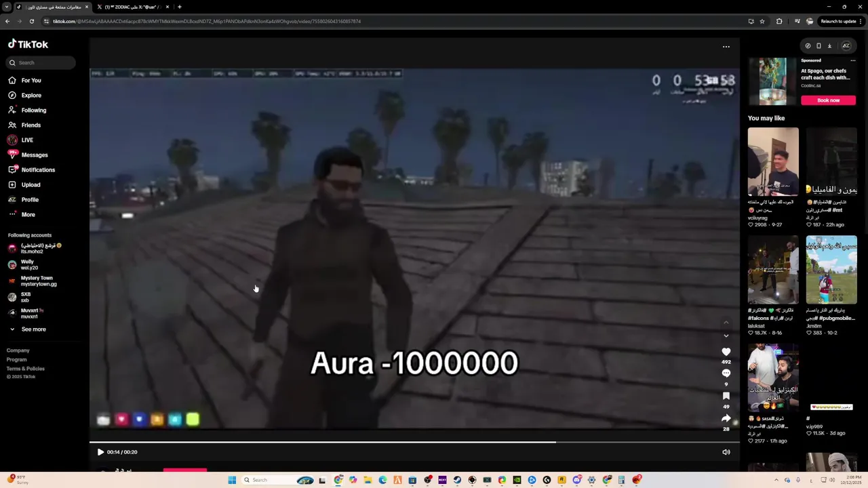Open the weather widget in taskbar
Image resolution: width=868 pixels, height=488 pixels.
pos(18,480)
